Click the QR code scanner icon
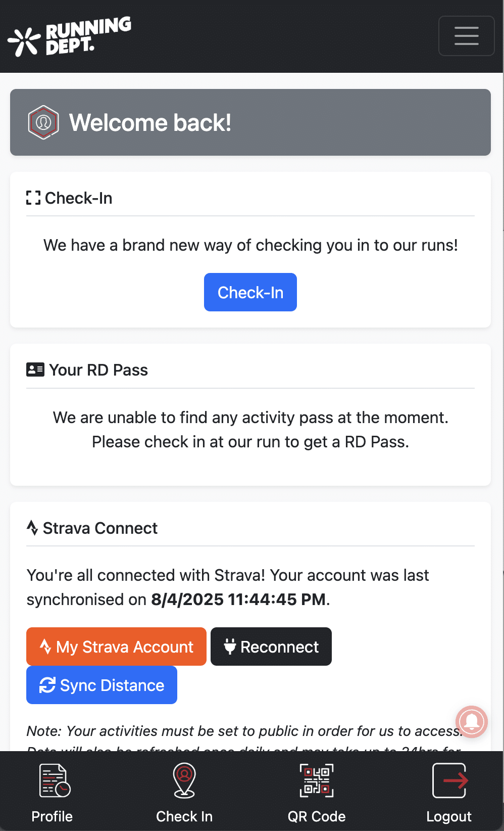 click(317, 780)
